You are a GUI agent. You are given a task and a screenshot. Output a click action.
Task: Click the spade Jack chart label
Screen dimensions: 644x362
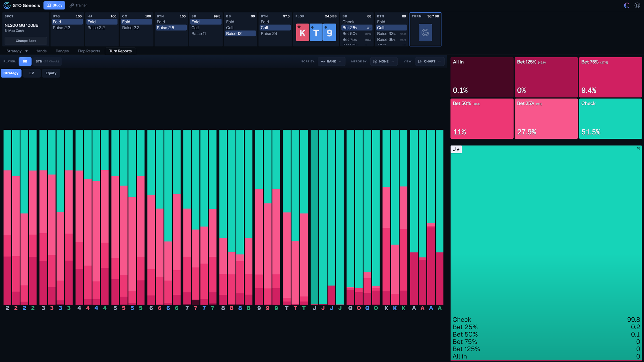(314, 308)
